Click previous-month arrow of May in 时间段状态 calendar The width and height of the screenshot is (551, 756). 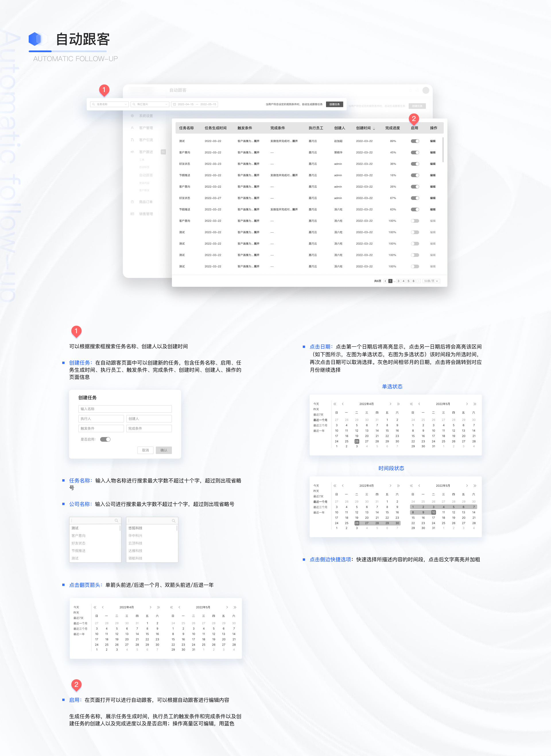click(419, 485)
